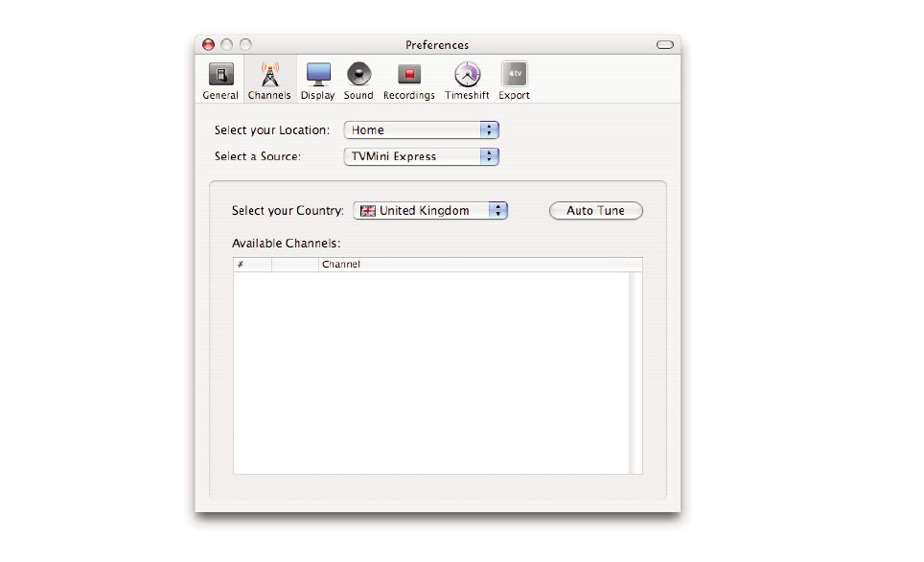The height and width of the screenshot is (562, 924).
Task: Open the Sound speaker preferences
Action: click(x=358, y=81)
